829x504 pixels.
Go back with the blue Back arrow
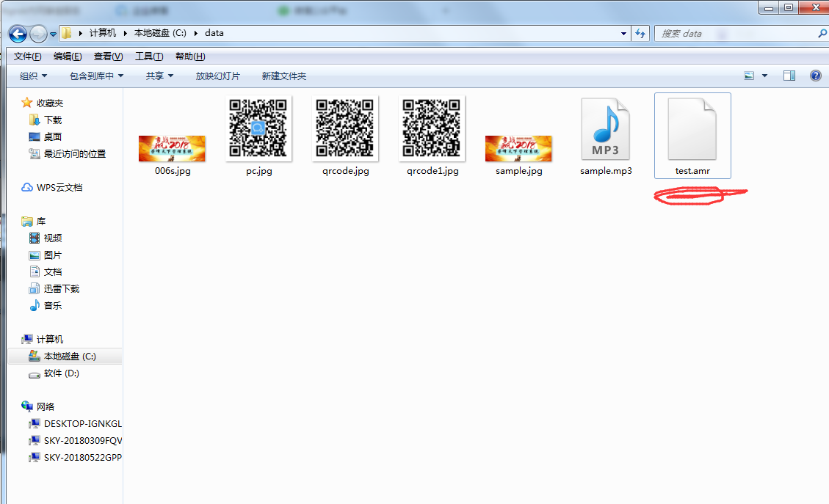18,34
